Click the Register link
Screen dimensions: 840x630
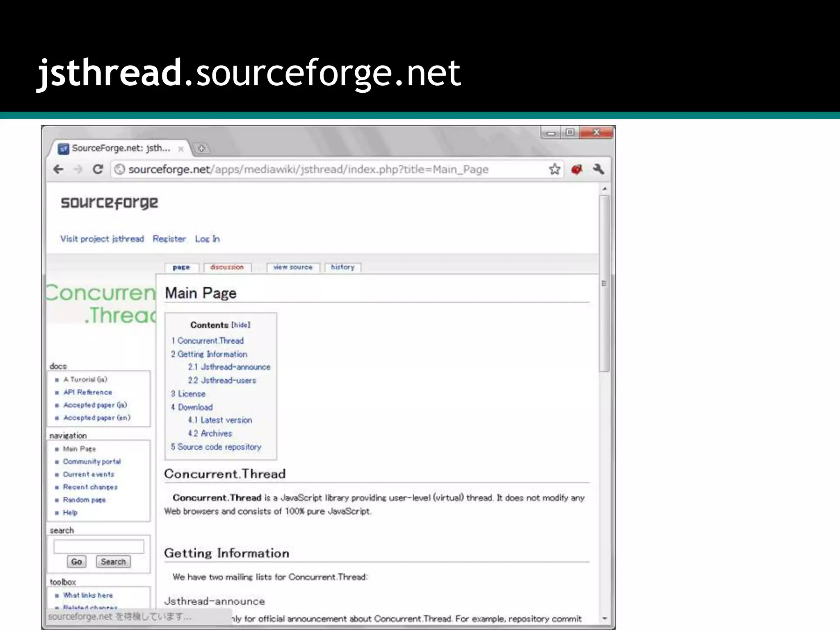point(169,239)
